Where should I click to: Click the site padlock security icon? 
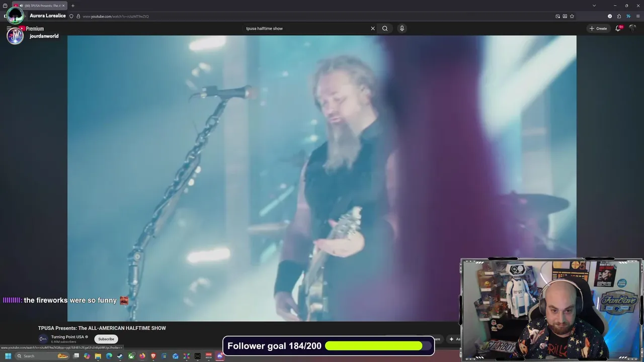tap(78, 16)
